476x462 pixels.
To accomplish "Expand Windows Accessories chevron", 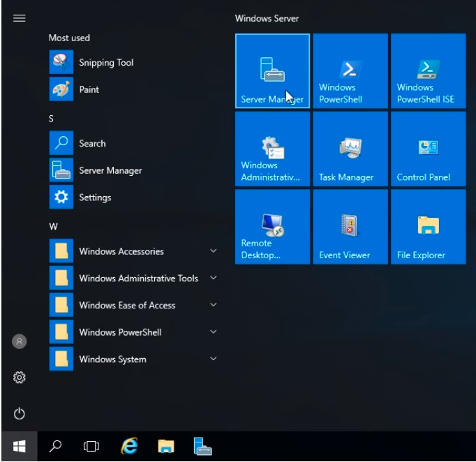I will click(214, 251).
